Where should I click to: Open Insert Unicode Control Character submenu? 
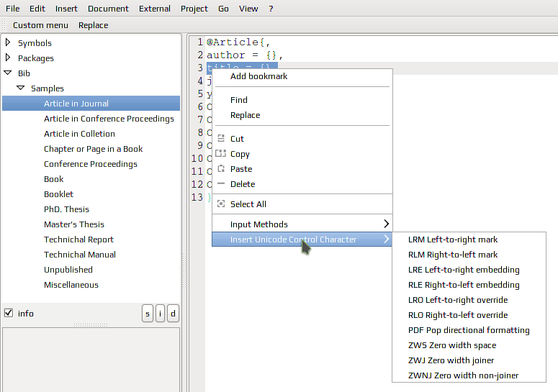302,240
